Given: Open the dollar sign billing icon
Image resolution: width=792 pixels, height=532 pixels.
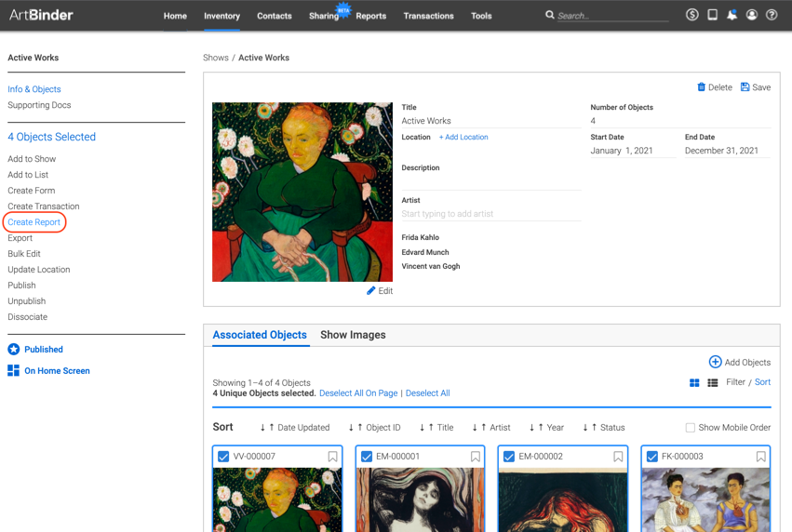Looking at the screenshot, I should (692, 15).
